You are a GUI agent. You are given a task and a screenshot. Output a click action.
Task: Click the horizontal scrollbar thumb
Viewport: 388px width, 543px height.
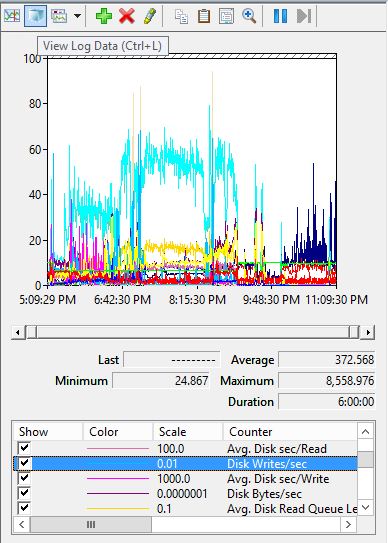[x=91, y=524]
